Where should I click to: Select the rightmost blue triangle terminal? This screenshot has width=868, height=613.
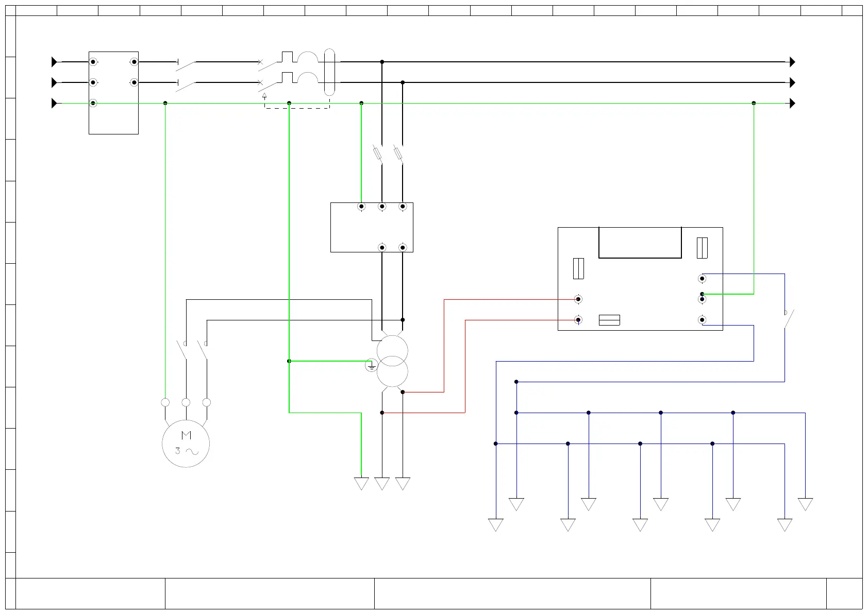click(x=805, y=504)
